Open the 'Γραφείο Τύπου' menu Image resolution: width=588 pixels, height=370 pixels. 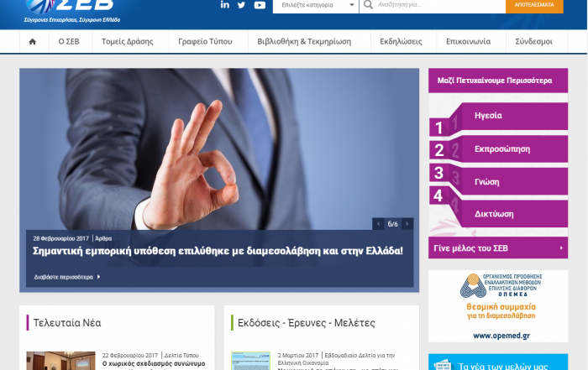pyautogui.click(x=205, y=42)
